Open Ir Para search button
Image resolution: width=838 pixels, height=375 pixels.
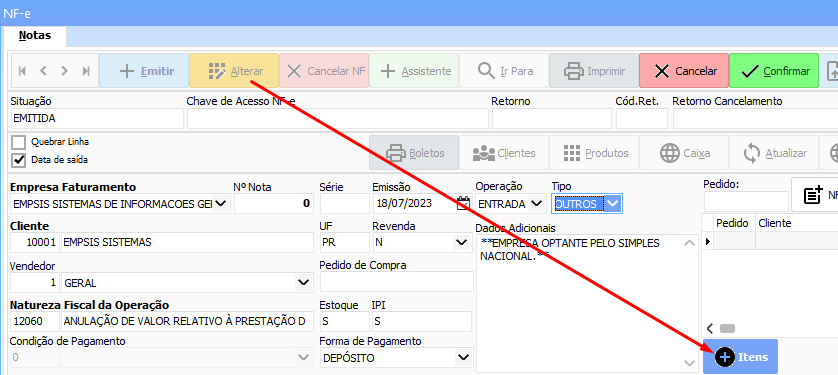pyautogui.click(x=504, y=71)
